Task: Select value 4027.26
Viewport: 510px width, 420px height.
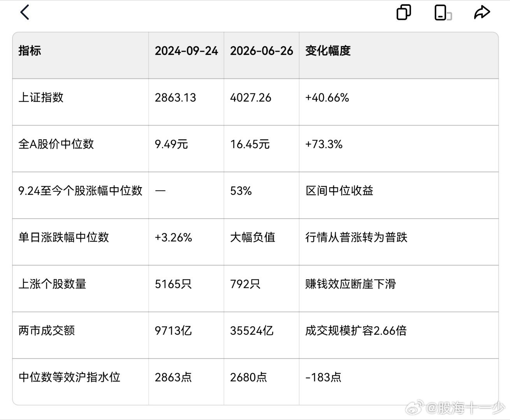Action: 251,98
